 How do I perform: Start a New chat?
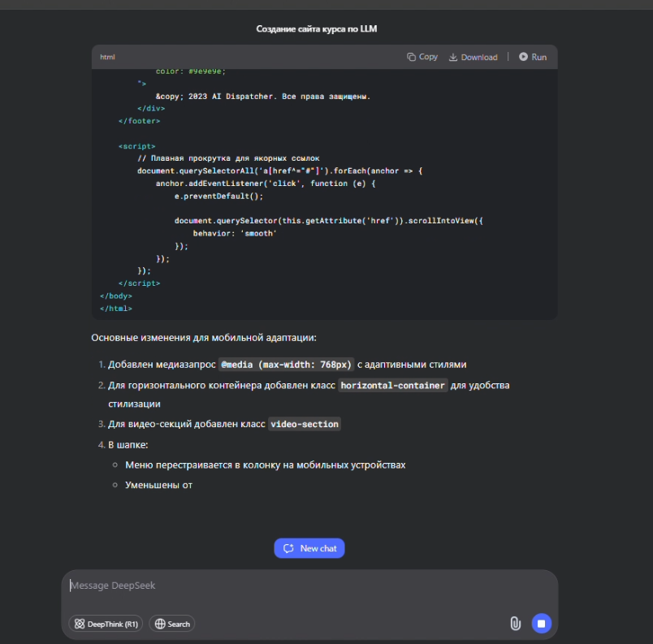point(309,548)
